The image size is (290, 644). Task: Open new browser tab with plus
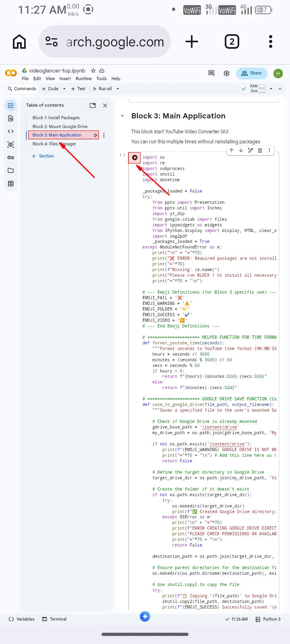point(192,41)
